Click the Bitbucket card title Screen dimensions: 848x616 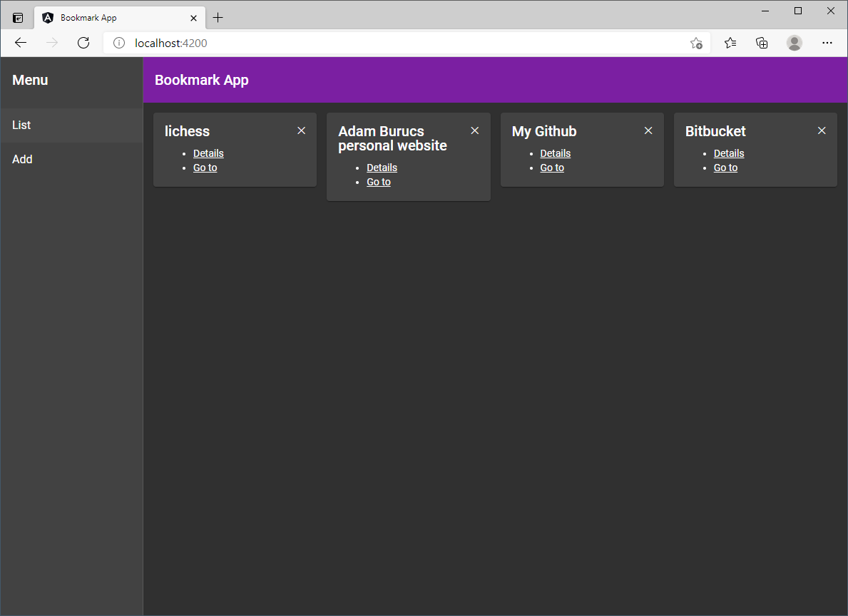coord(715,131)
